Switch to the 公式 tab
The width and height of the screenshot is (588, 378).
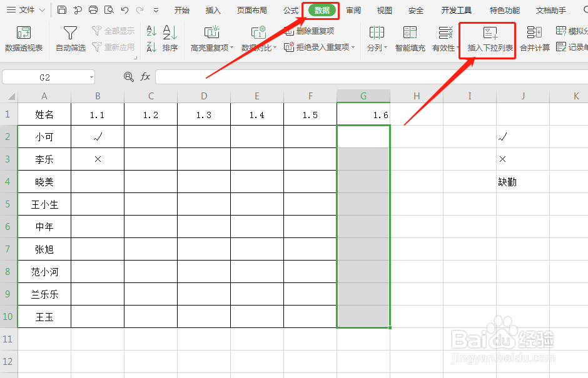coord(291,11)
